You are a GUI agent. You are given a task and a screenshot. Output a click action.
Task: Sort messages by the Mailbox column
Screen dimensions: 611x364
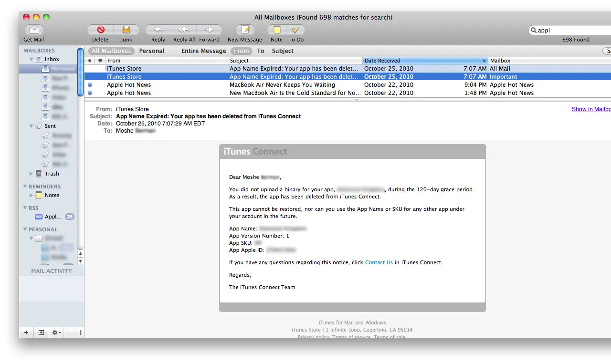click(549, 61)
